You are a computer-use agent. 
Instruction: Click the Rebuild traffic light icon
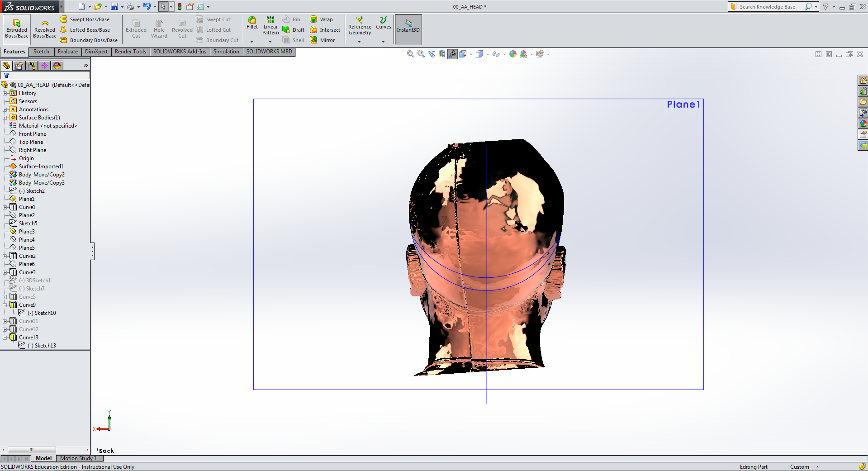180,6
